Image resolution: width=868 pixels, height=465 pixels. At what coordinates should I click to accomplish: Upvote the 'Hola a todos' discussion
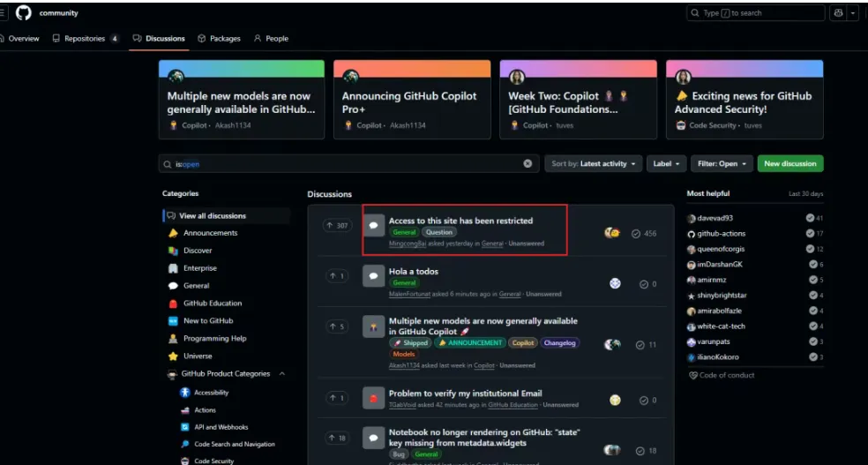(x=337, y=276)
